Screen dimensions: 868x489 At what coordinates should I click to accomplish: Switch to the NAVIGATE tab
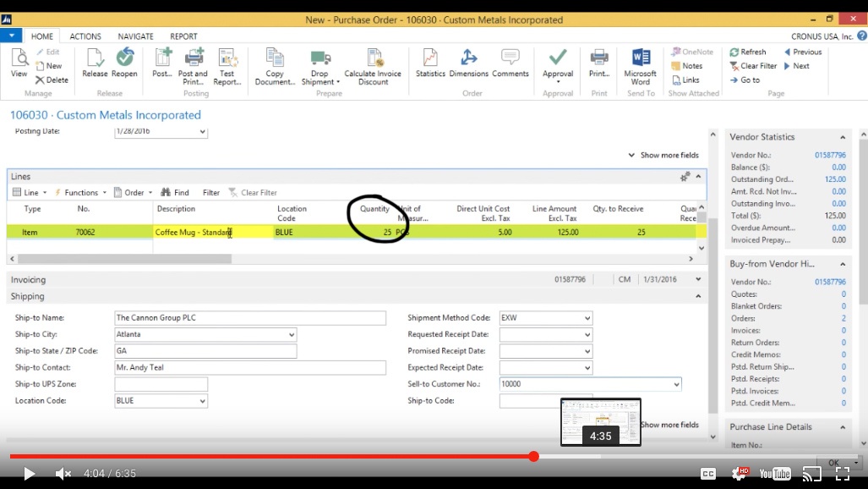click(x=135, y=36)
